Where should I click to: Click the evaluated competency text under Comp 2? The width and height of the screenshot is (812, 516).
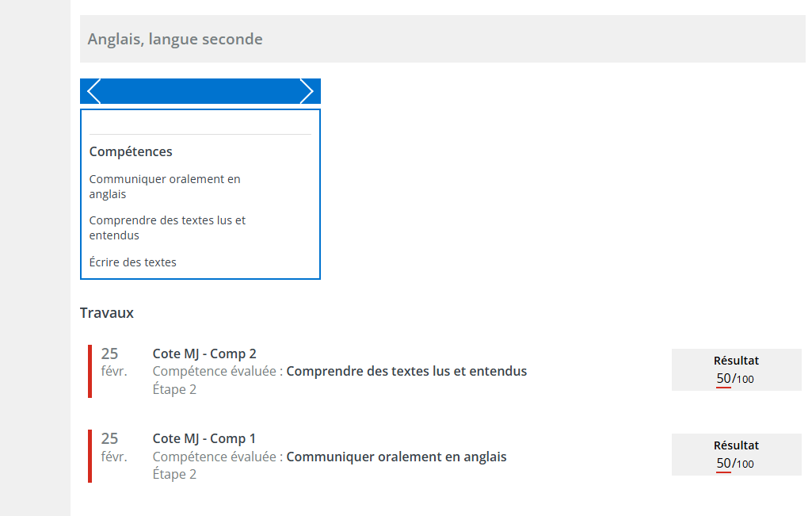(406, 371)
